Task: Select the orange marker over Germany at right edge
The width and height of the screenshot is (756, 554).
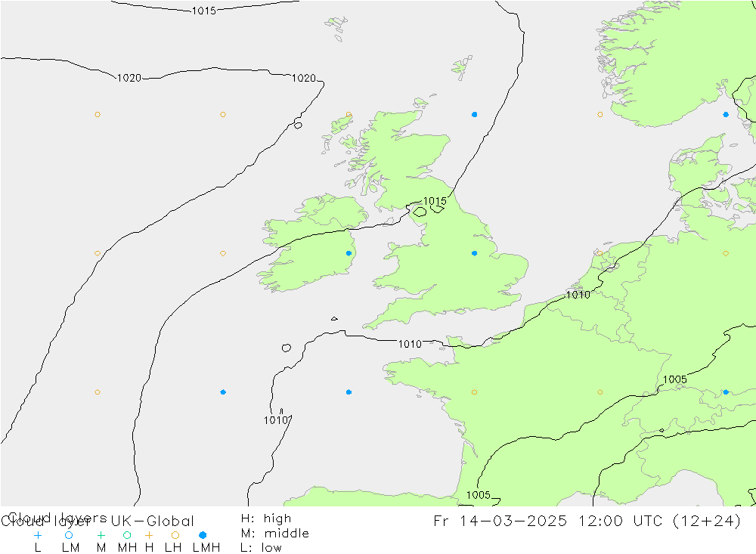Action: [726, 253]
